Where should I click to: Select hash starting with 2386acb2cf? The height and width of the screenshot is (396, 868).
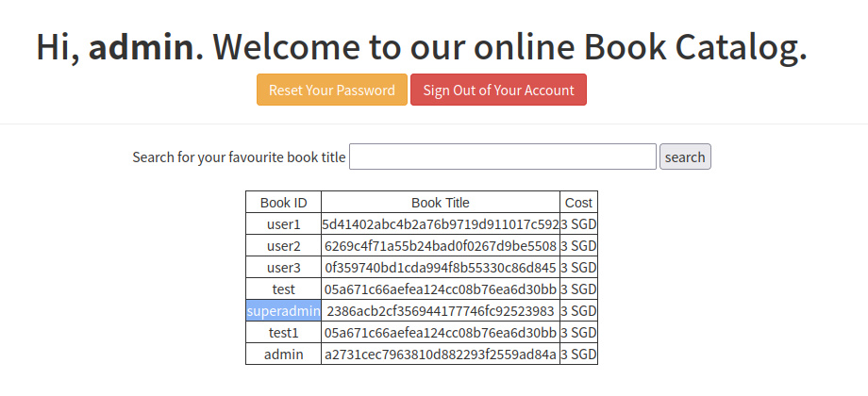(x=440, y=311)
